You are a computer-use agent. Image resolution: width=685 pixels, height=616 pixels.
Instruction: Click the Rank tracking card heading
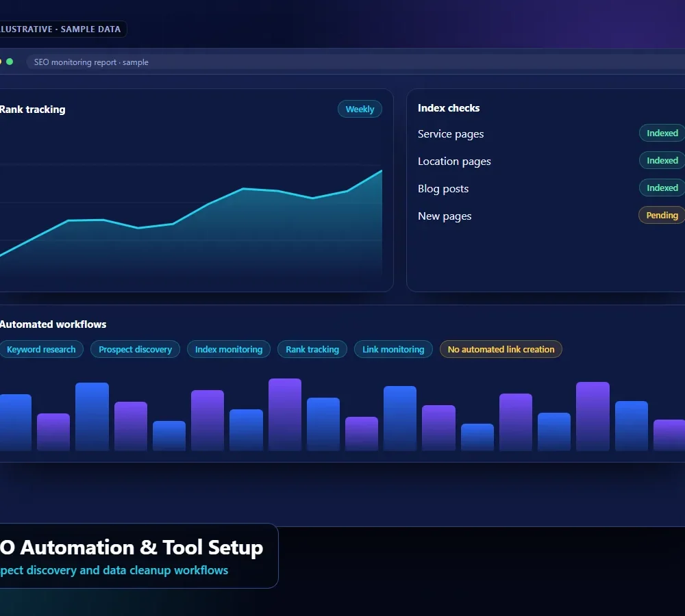click(32, 110)
